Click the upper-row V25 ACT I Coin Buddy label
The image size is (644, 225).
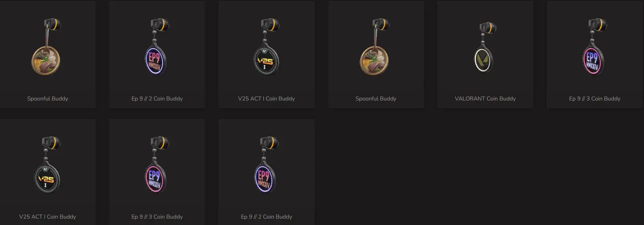point(266,98)
